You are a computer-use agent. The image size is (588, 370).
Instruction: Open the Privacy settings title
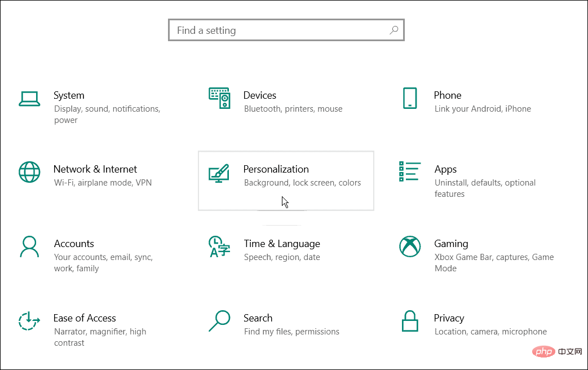(x=449, y=318)
